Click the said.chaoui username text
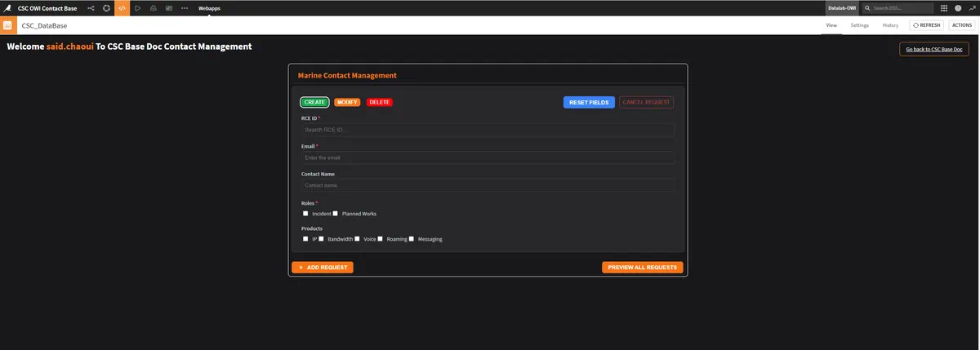The width and height of the screenshot is (980, 350). pyautogui.click(x=70, y=47)
